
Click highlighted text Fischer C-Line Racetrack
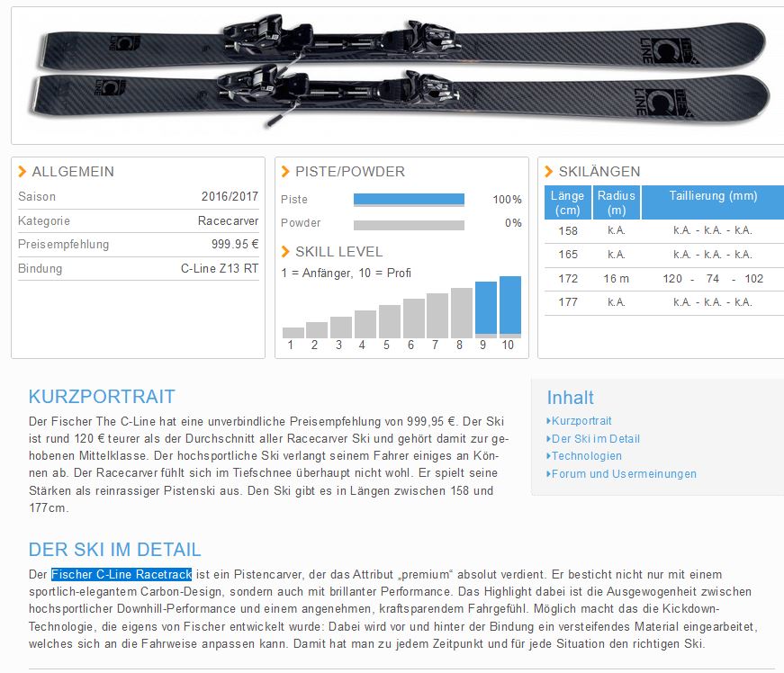click(x=122, y=574)
